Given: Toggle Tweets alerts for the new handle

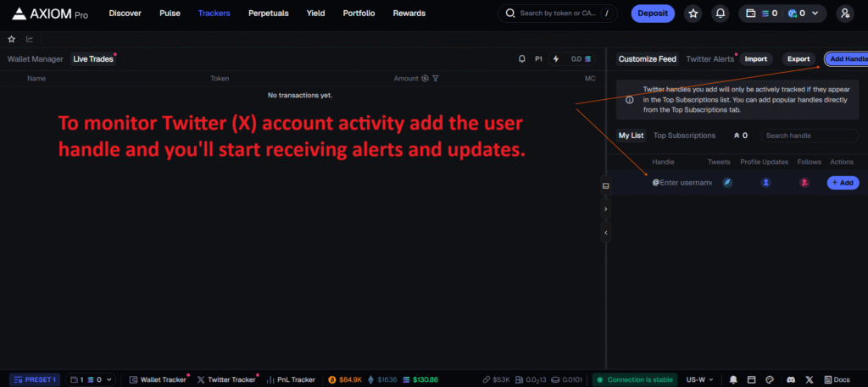Looking at the screenshot, I should point(727,182).
